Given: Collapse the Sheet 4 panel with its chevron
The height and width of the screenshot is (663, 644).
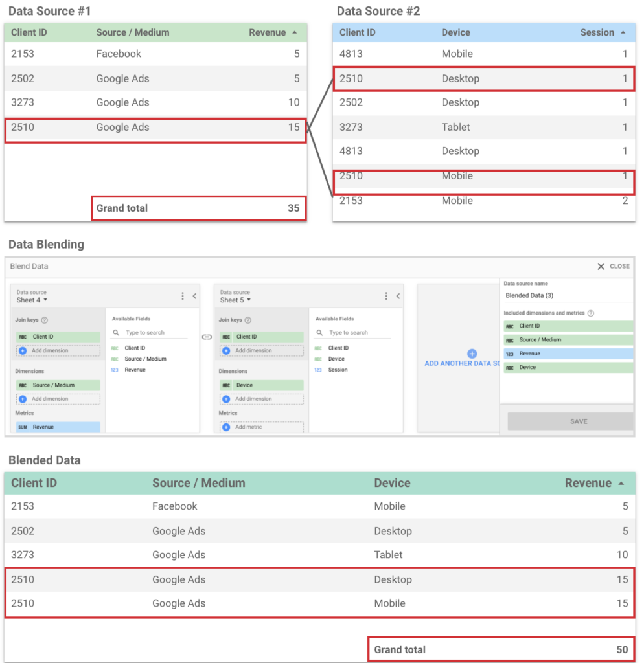Looking at the screenshot, I should [194, 296].
